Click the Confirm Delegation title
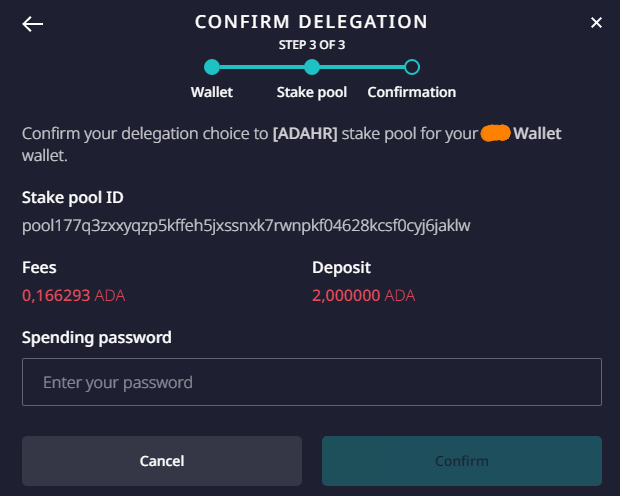The image size is (620, 496). tap(311, 22)
